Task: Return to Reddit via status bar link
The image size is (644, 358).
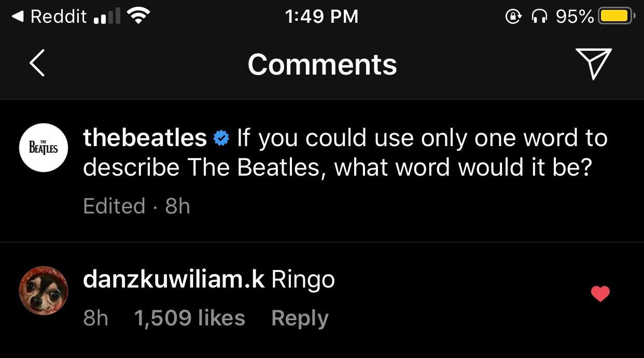Action: point(49,17)
